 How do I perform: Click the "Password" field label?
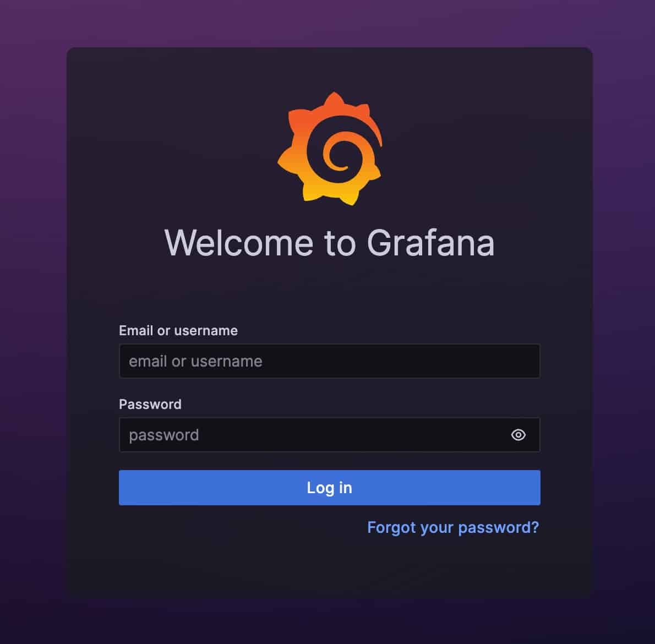pyautogui.click(x=150, y=404)
